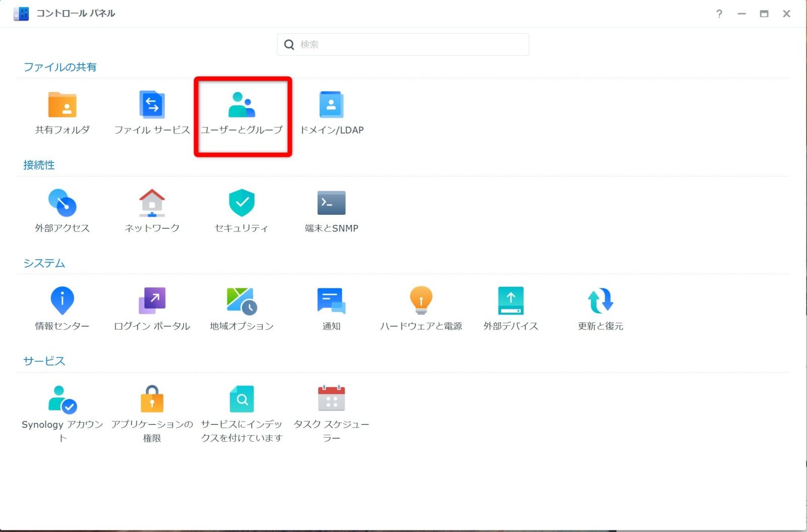Open the 共有フォルダ (Shared Folder) icon
Screen dimensions: 807x532
click(62, 105)
